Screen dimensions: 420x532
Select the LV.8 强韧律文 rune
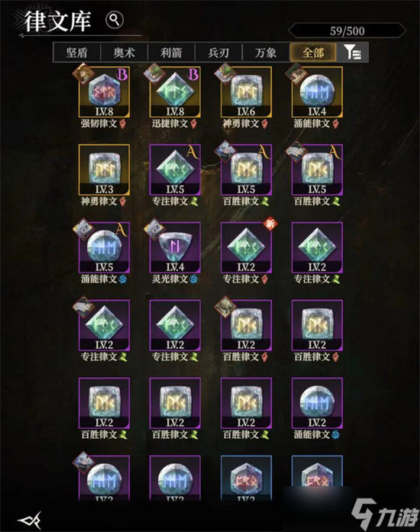point(104,92)
